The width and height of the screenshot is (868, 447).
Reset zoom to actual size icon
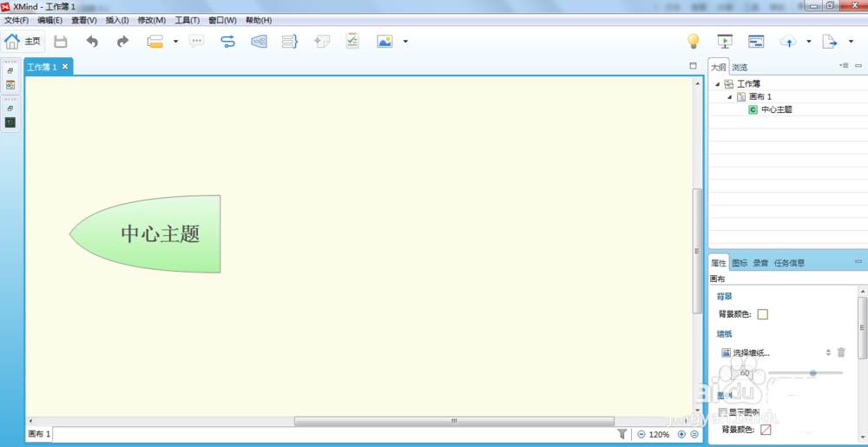(694, 434)
